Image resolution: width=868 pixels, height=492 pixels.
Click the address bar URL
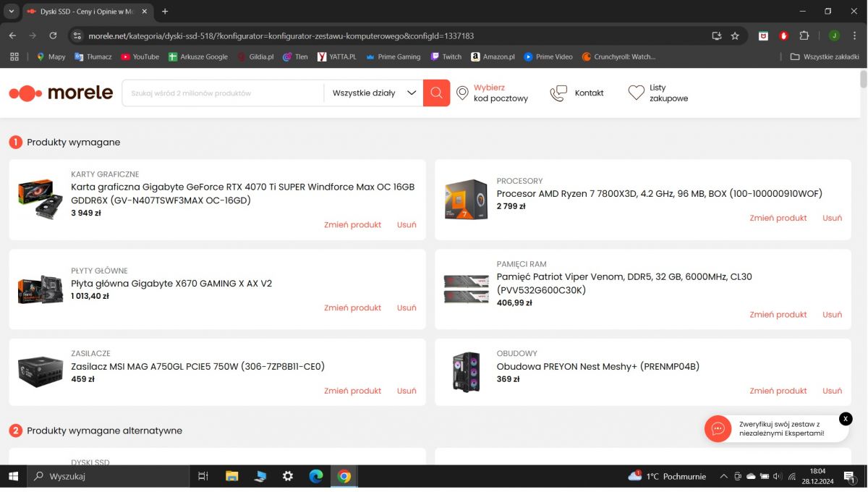[x=281, y=35]
